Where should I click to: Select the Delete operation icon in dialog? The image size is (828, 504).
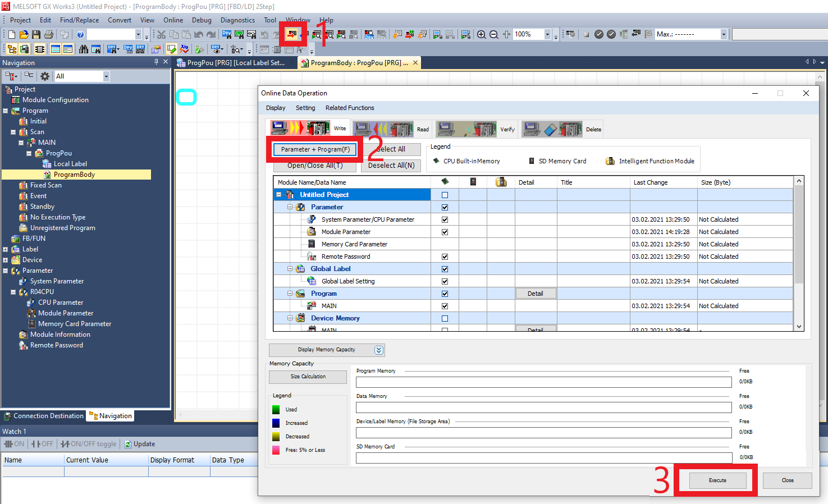pyautogui.click(x=552, y=129)
